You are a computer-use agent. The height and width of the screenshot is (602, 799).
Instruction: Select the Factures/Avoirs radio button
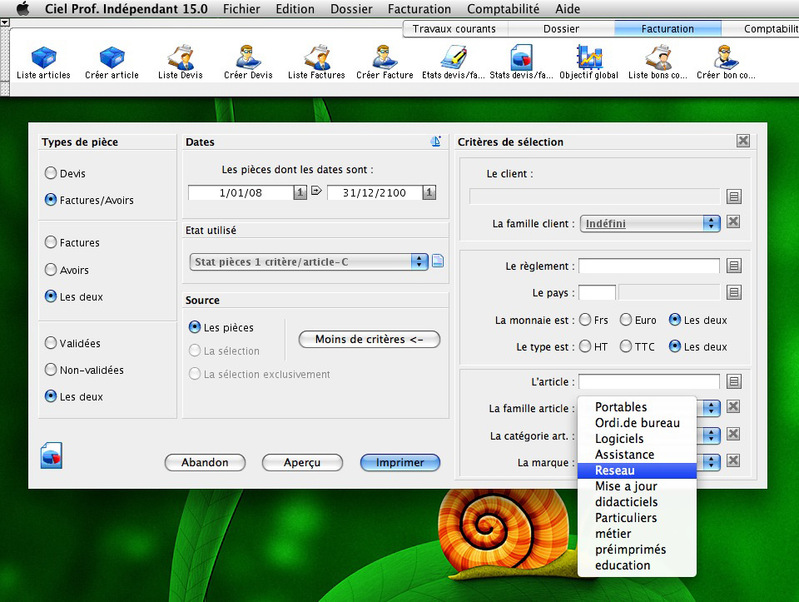point(50,200)
